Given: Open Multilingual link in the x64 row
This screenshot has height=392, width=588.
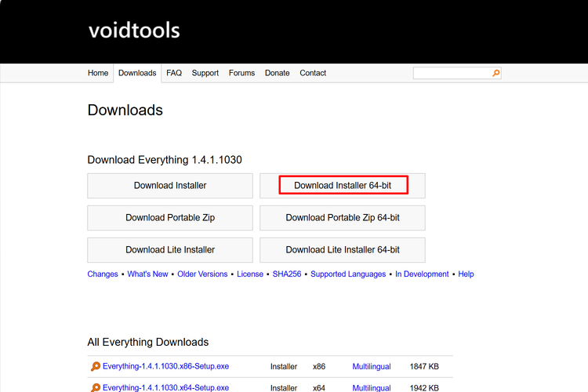Looking at the screenshot, I should pyautogui.click(x=372, y=387).
